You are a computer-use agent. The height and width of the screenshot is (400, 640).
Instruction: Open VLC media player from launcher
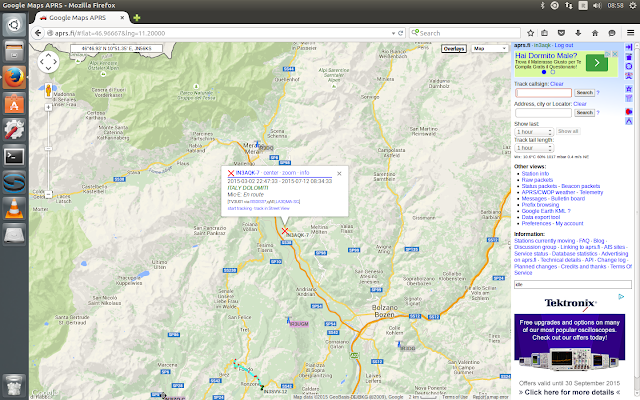click(14, 209)
